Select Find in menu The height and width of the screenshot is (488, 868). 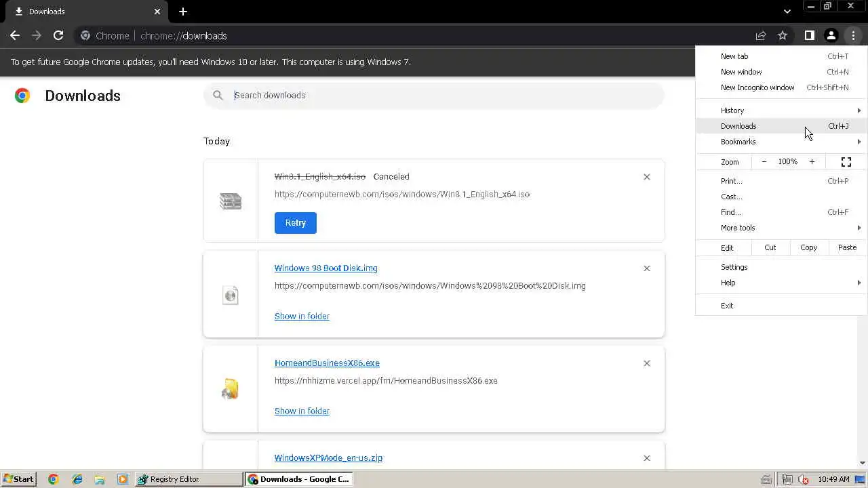pos(781,212)
